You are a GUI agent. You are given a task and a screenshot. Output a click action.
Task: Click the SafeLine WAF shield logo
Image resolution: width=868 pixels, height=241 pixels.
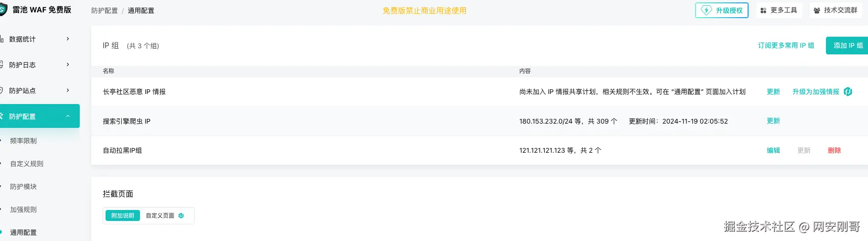click(2, 10)
